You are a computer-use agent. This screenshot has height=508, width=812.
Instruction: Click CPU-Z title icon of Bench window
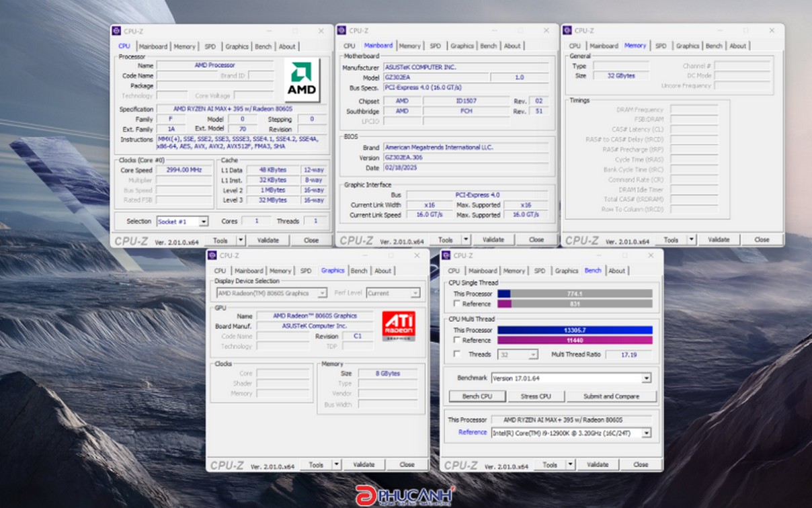point(446,255)
